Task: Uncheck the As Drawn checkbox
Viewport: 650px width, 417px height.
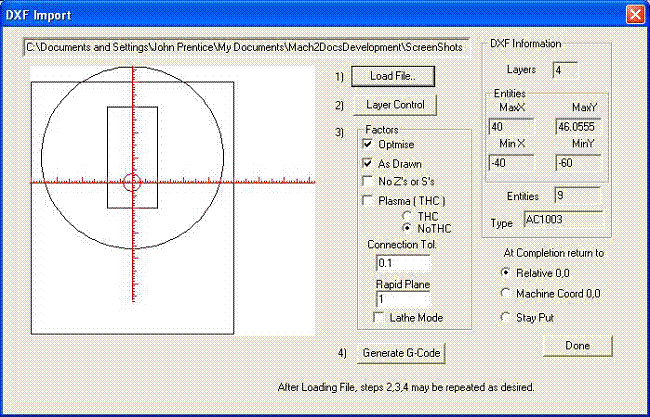Action: pyautogui.click(x=367, y=163)
